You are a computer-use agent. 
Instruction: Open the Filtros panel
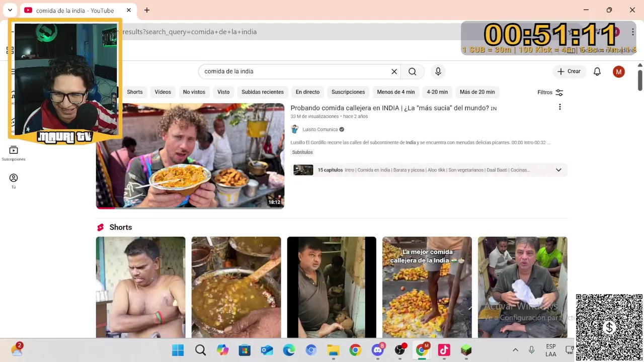click(x=550, y=93)
